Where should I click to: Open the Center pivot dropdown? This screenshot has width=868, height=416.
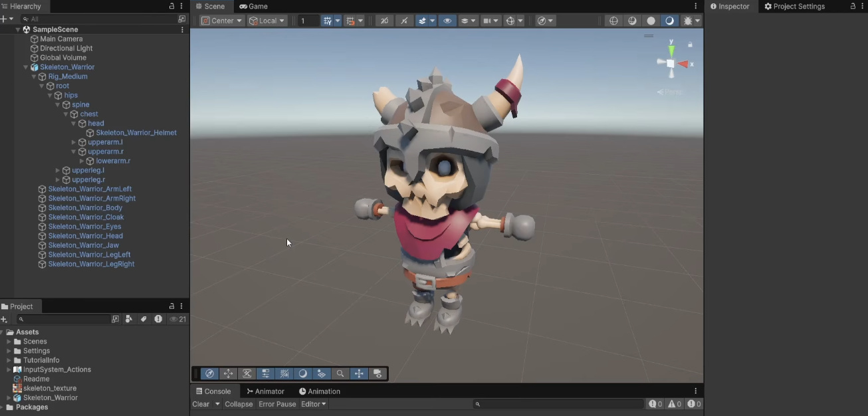222,21
